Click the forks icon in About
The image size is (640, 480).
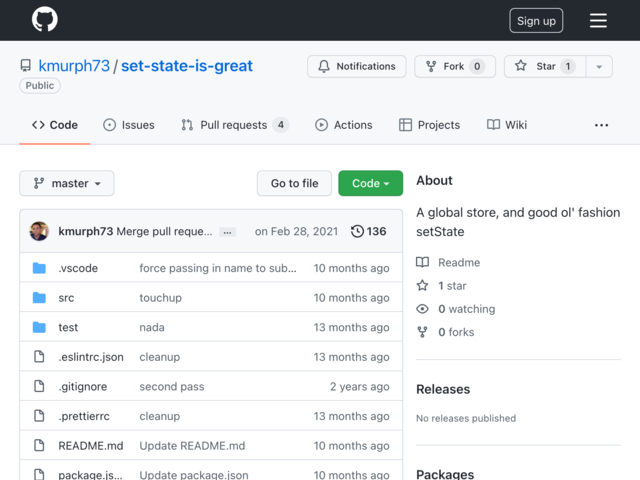[422, 332]
